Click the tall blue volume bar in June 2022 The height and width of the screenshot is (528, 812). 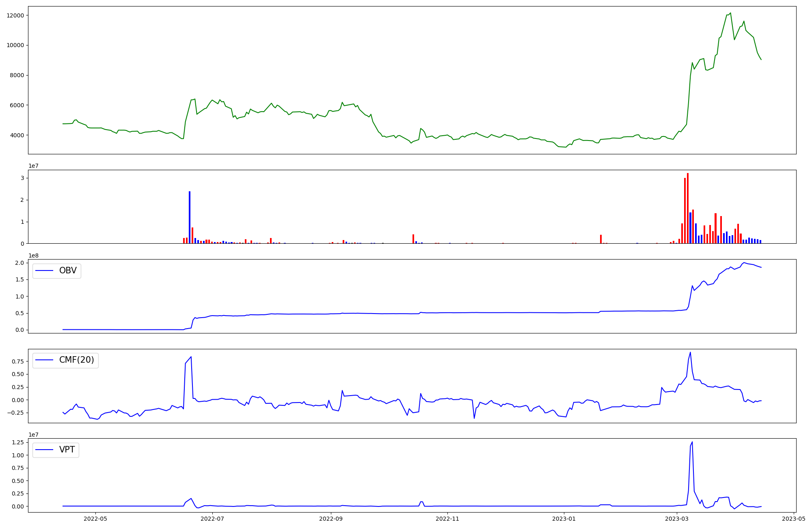point(190,217)
